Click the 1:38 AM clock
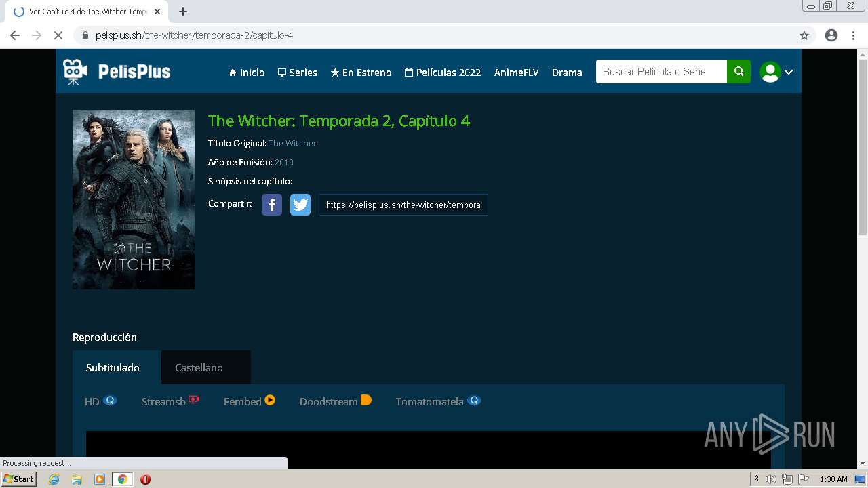Screen dimensions: 868x488 tap(833, 479)
